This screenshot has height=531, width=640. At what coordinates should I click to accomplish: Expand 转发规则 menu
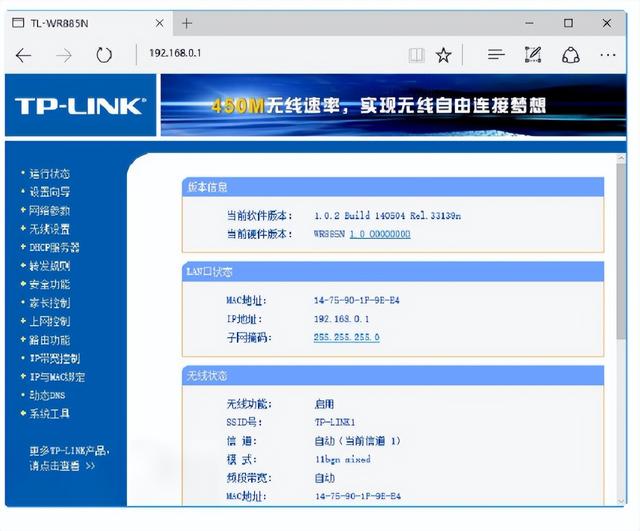tap(49, 266)
